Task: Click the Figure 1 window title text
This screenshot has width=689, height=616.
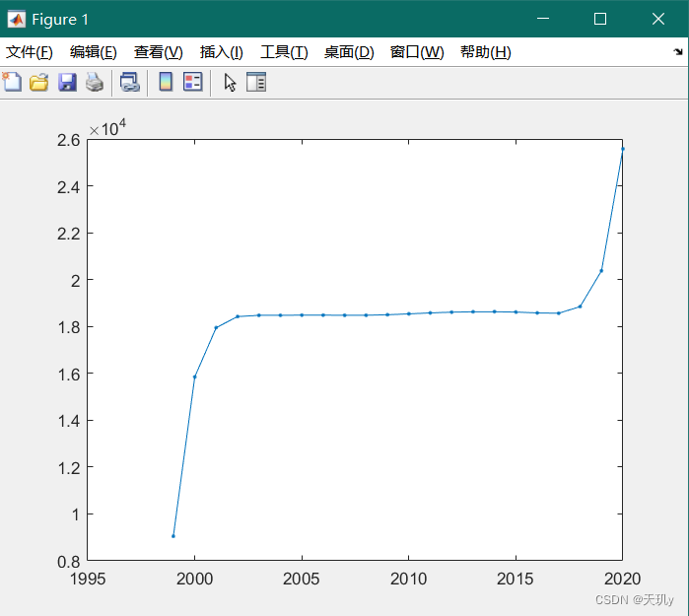Action: tap(60, 20)
